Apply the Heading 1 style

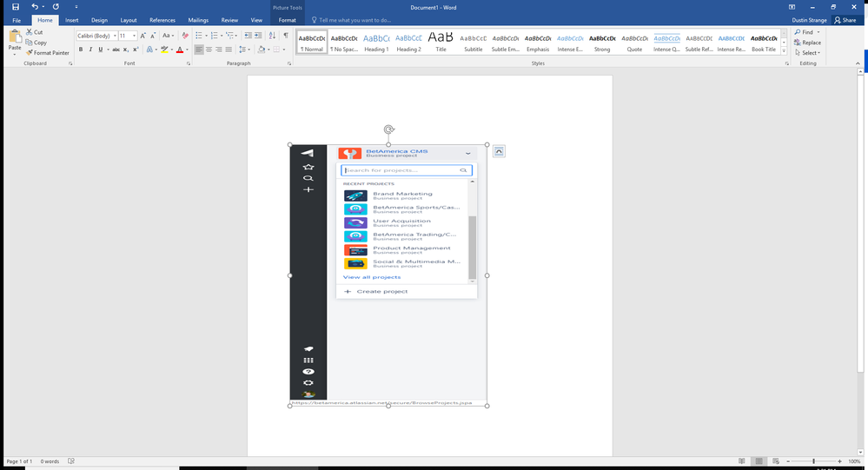[x=376, y=42]
